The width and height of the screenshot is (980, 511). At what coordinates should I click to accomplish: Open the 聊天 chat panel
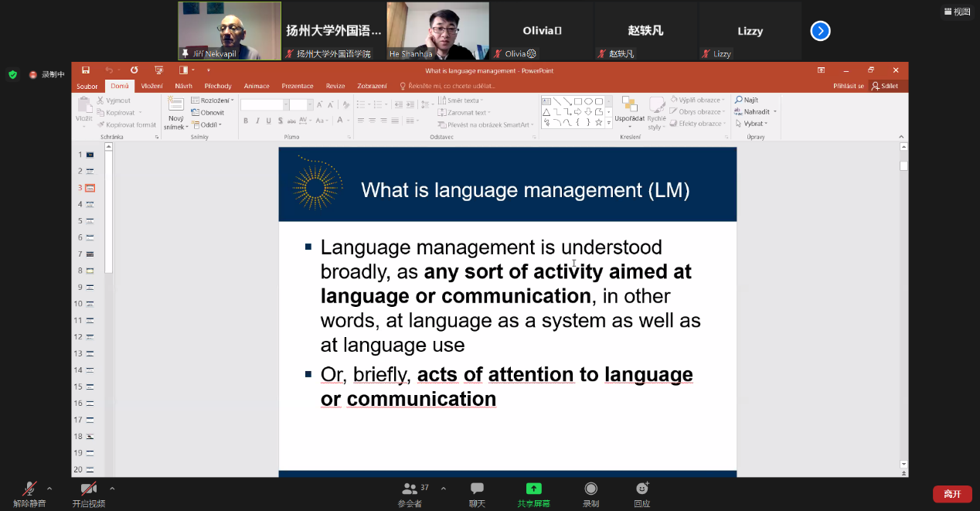coord(477,494)
